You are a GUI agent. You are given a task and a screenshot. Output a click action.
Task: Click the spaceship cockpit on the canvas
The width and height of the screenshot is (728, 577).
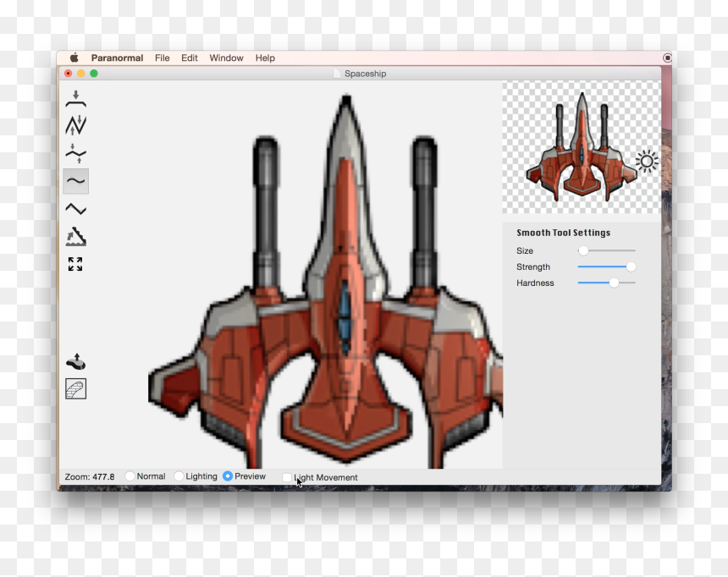345,316
